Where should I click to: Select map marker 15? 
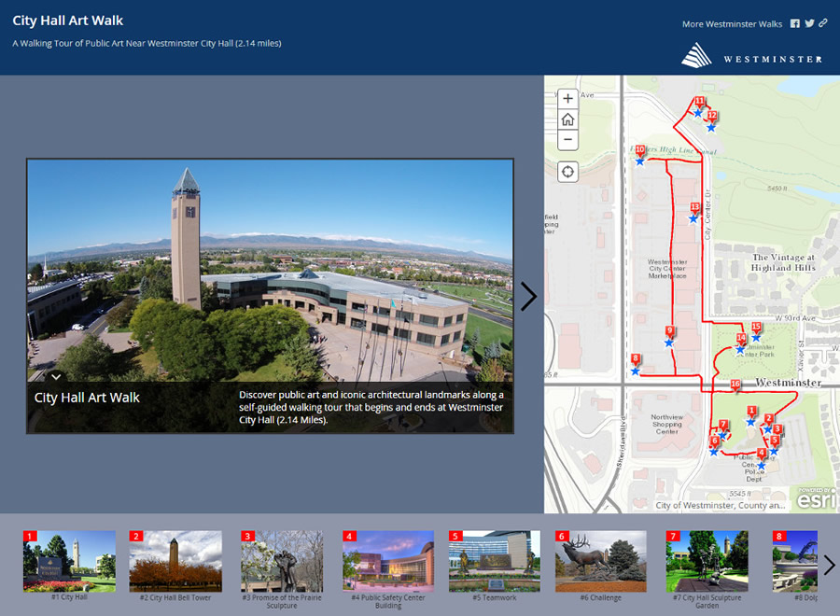point(756,327)
